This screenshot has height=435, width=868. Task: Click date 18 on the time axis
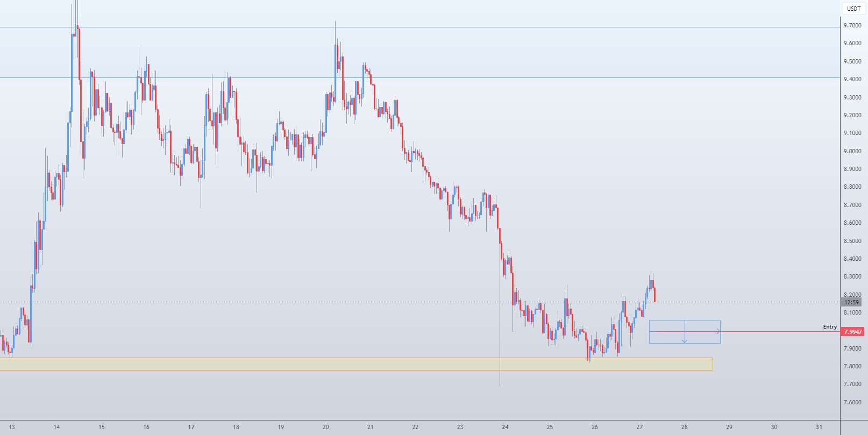[236, 427]
